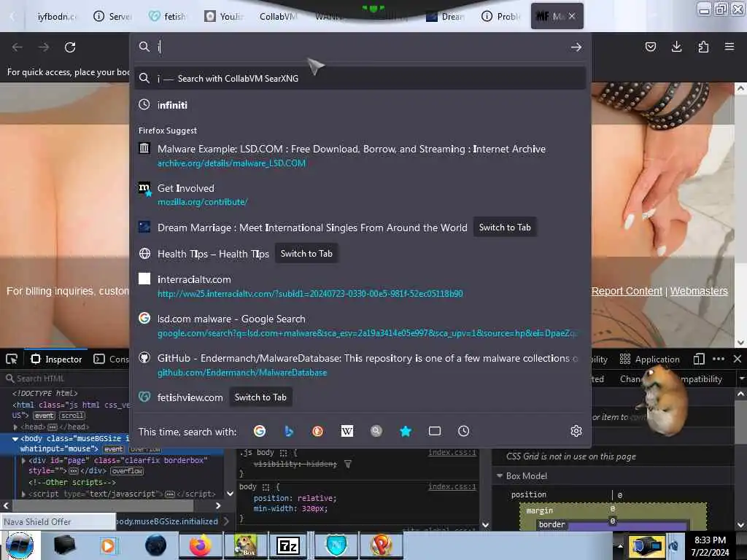Image resolution: width=747 pixels, height=560 pixels.
Task: Open search settings gear
Action: (x=576, y=432)
